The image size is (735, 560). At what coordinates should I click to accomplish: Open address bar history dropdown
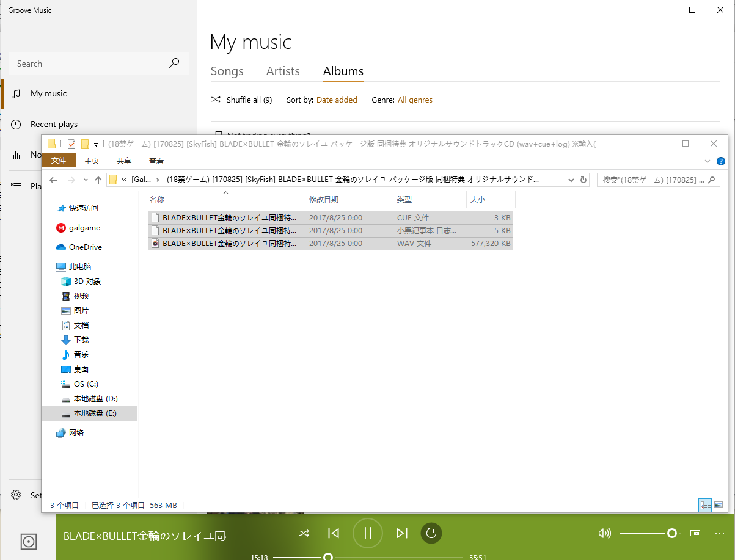pos(571,180)
